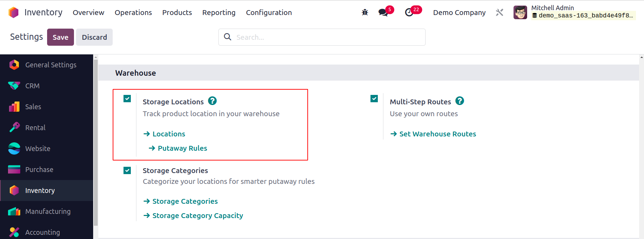
Task: Select Purchase in the sidebar
Action: 47,170
